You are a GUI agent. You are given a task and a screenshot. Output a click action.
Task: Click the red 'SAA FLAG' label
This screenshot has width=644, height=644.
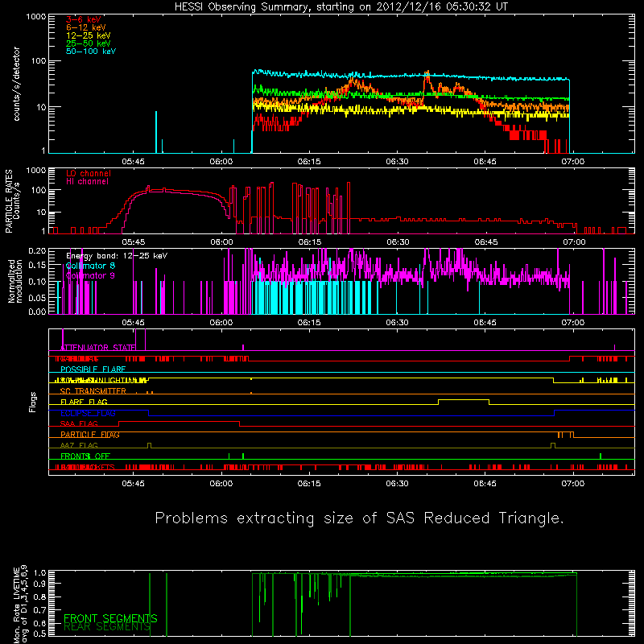[79, 423]
